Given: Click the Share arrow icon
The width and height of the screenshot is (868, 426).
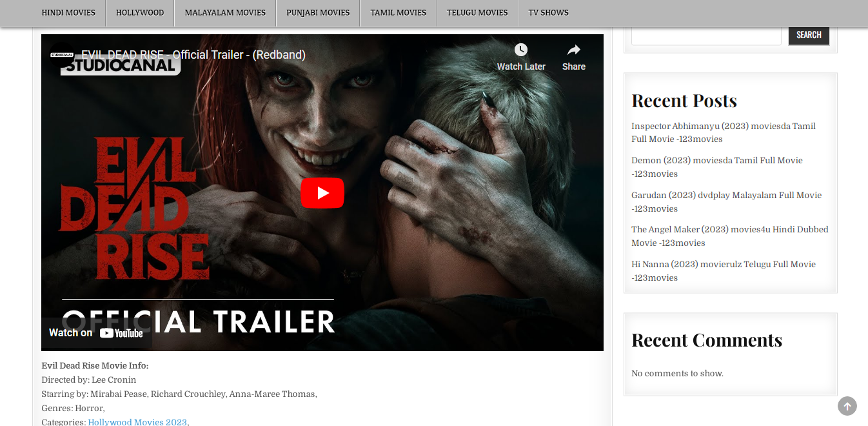Looking at the screenshot, I should tap(574, 50).
